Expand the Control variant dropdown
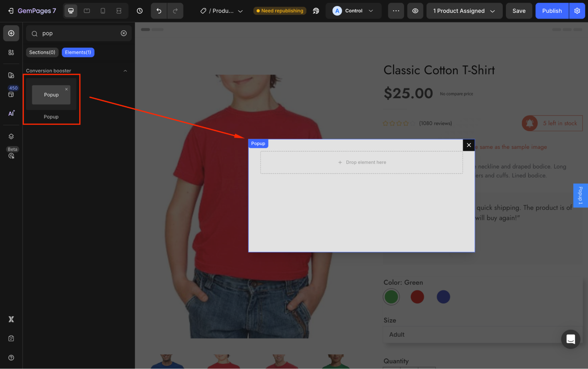Screen dimensions: 588x369 point(353,11)
